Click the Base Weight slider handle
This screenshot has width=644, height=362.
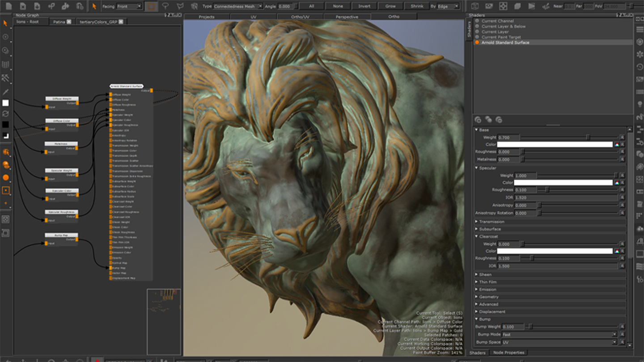coord(588,137)
